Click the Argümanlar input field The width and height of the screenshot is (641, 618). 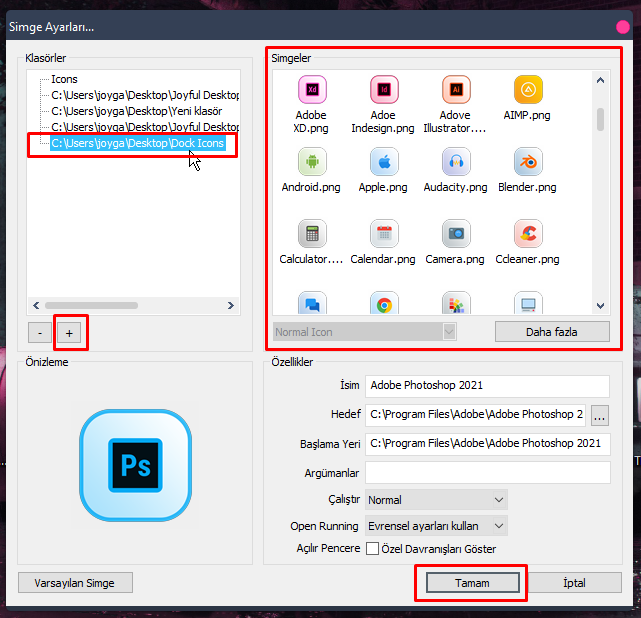[488, 473]
